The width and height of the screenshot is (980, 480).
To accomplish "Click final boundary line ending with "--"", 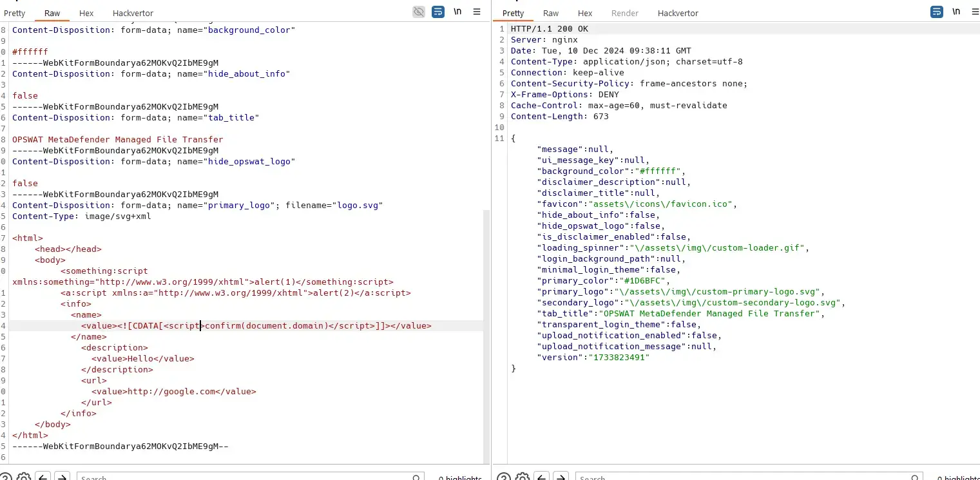I will coord(120,446).
